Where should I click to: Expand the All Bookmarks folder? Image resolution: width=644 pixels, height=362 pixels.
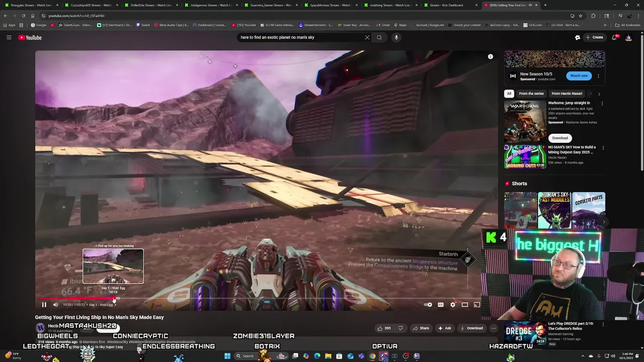[628, 25]
